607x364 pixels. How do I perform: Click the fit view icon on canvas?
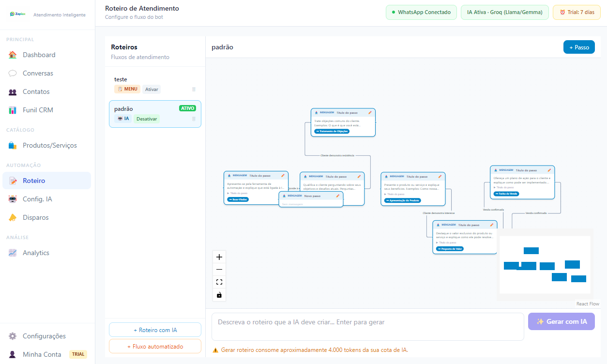(219, 282)
